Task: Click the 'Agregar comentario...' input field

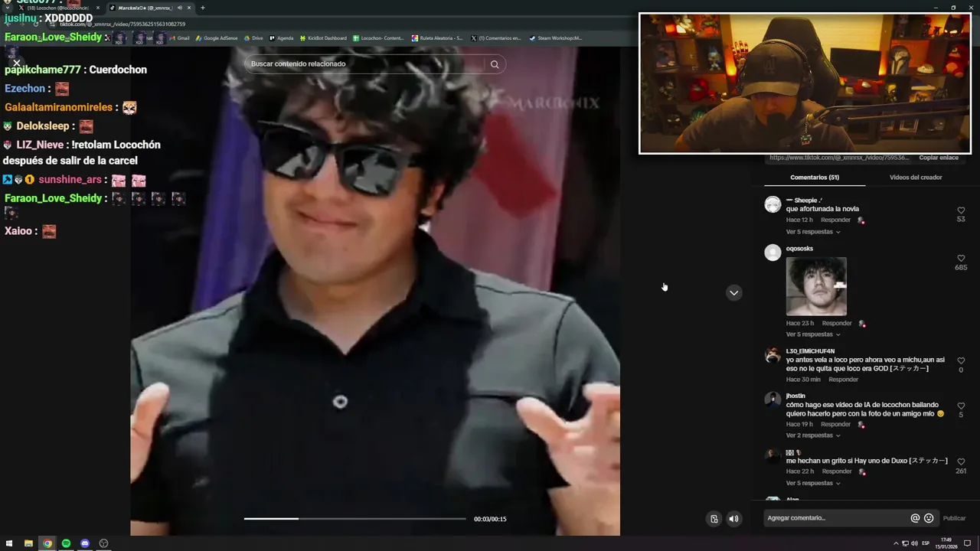Action: coord(835,518)
